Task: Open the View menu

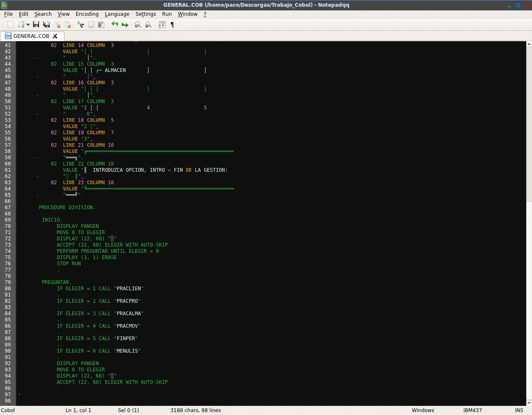Action: tap(64, 14)
